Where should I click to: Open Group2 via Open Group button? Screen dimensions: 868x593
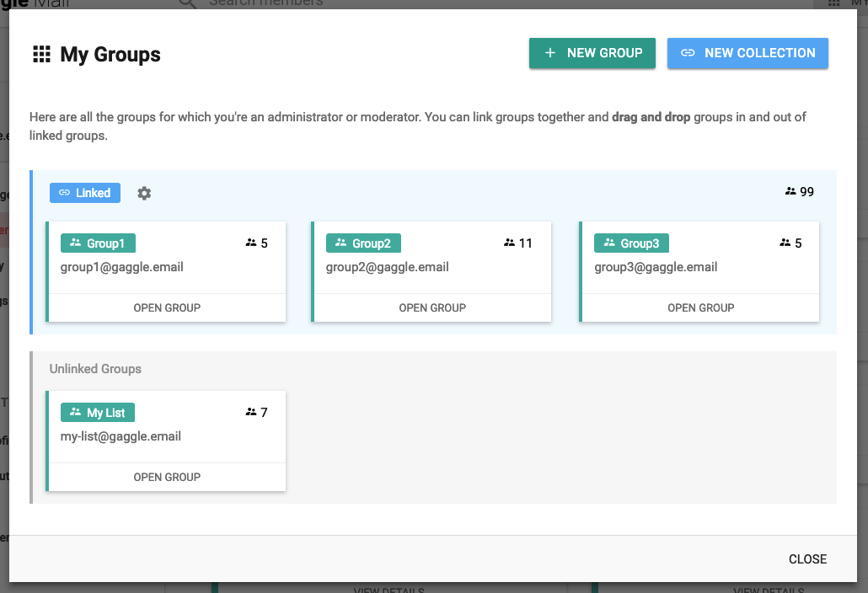[432, 307]
